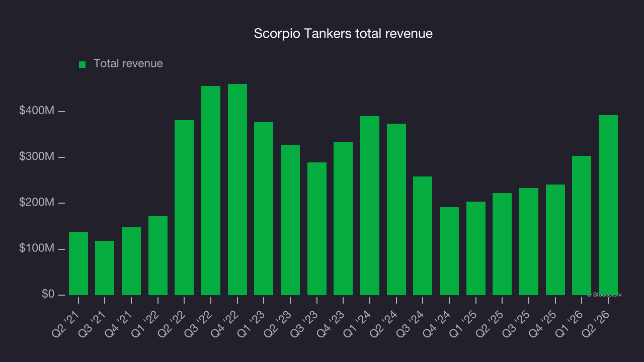Select the Q3 '24 revenue bar
Screen dimensions: 644x362
click(x=423, y=236)
